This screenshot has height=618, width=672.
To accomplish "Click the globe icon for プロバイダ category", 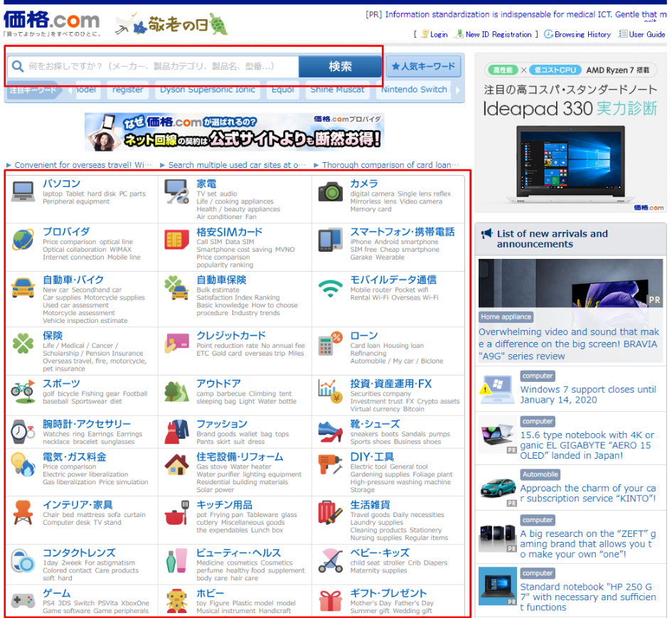I will click(23, 240).
